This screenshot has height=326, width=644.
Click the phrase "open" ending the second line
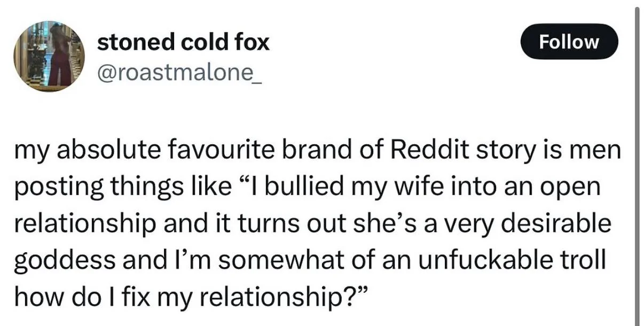pos(572,187)
